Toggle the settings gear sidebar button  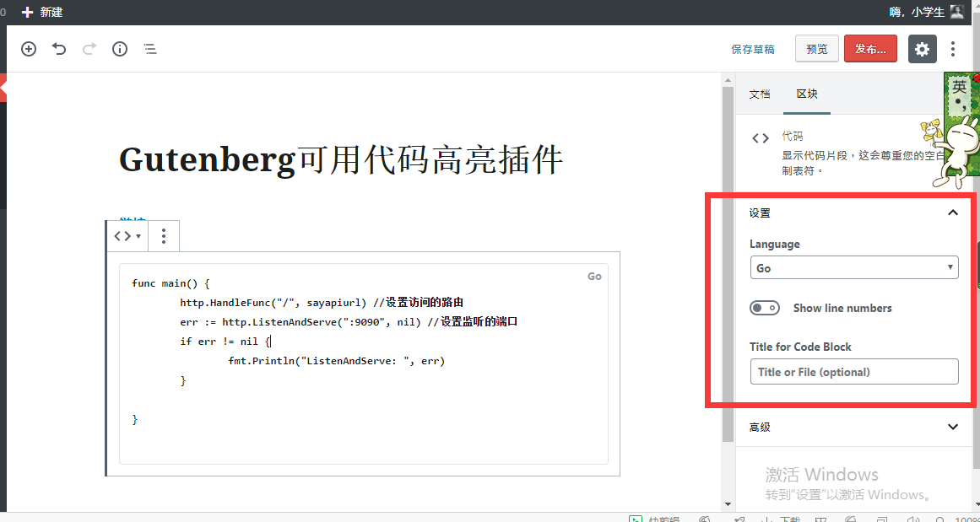pyautogui.click(x=922, y=49)
